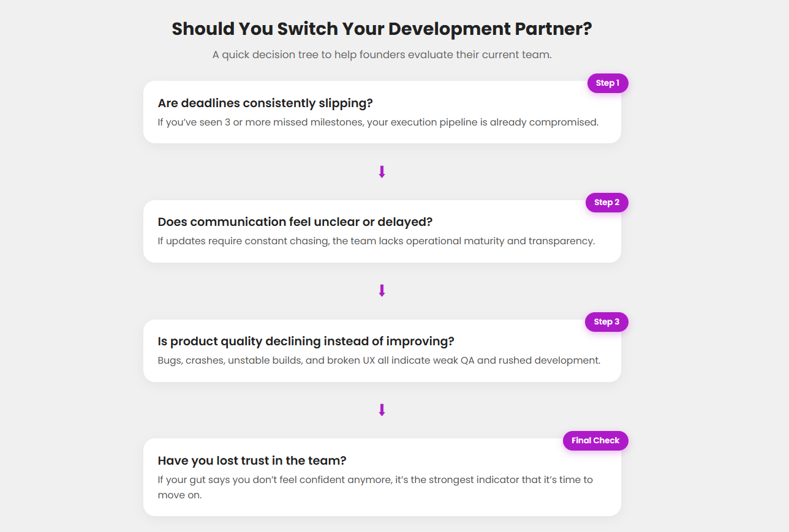Click the arrow below Step 3 card

(x=382, y=410)
